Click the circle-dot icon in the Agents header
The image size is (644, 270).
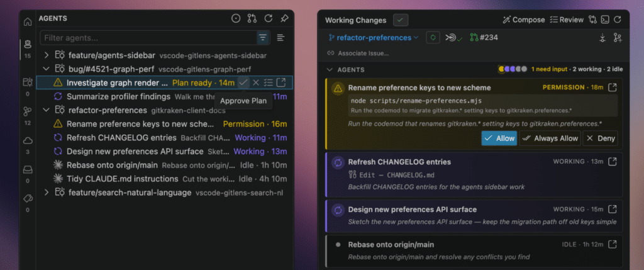click(x=236, y=18)
